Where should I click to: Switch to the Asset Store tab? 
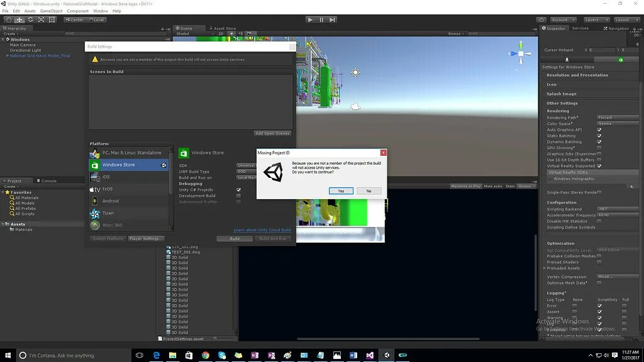pyautogui.click(x=223, y=28)
